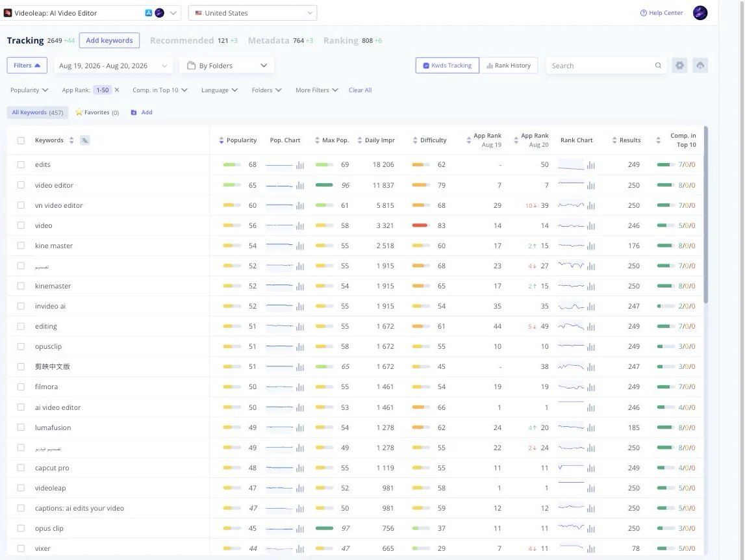Click the Add keywords button
This screenshot has height=560, width=745.
click(x=109, y=40)
